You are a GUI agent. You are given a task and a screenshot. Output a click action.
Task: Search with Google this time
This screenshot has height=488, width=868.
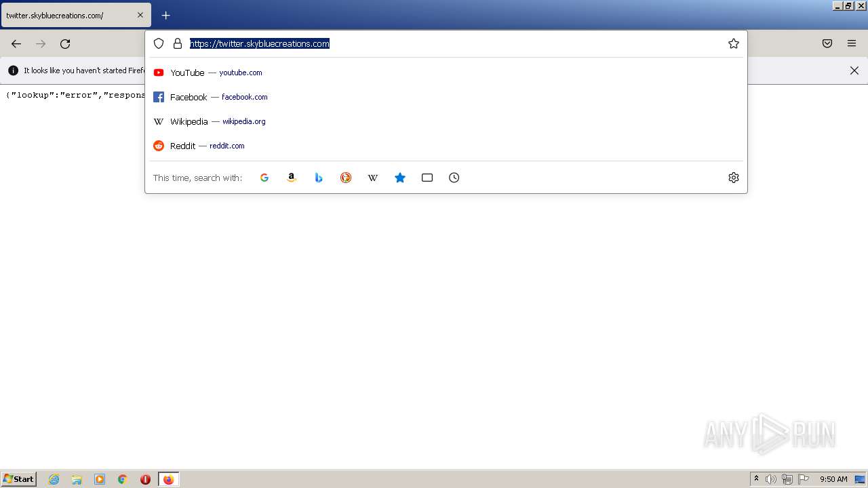264,178
